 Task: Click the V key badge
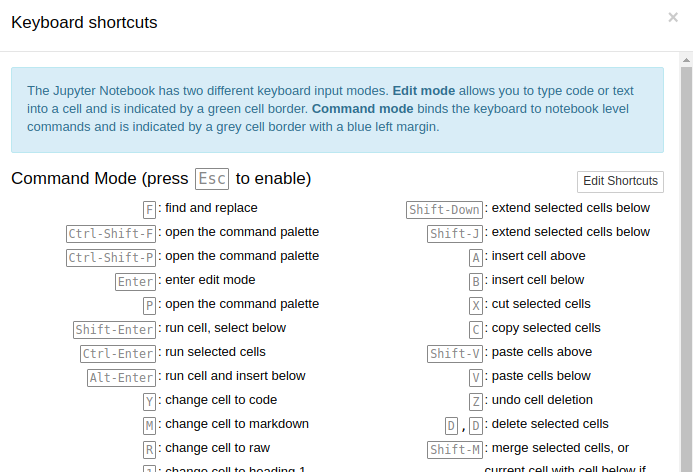476,377
